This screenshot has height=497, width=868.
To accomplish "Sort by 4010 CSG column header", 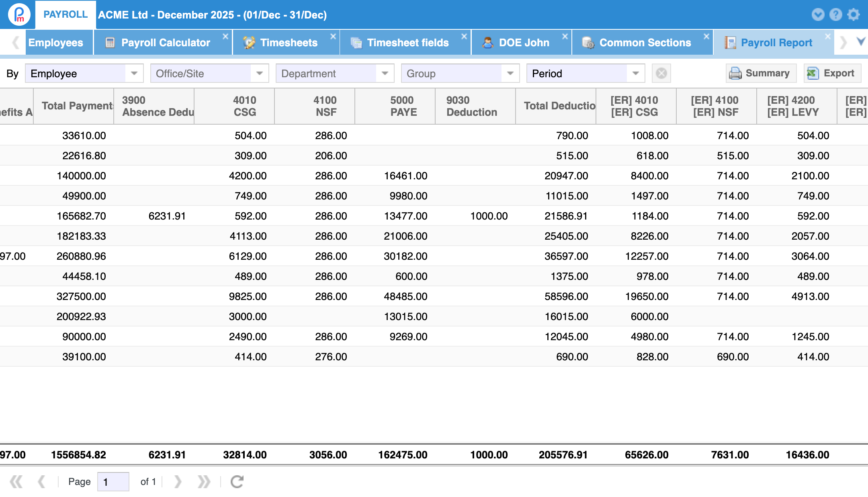I will point(234,106).
